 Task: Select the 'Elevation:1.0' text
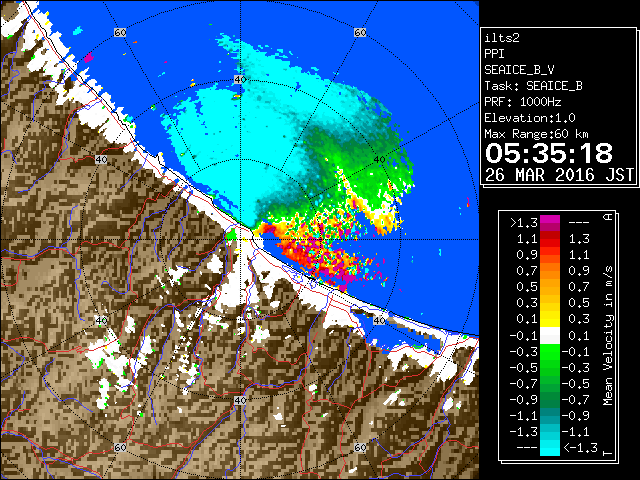[530, 118]
